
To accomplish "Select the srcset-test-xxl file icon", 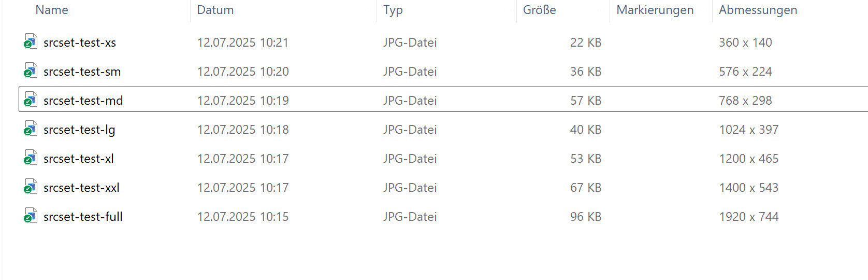I will (x=31, y=187).
